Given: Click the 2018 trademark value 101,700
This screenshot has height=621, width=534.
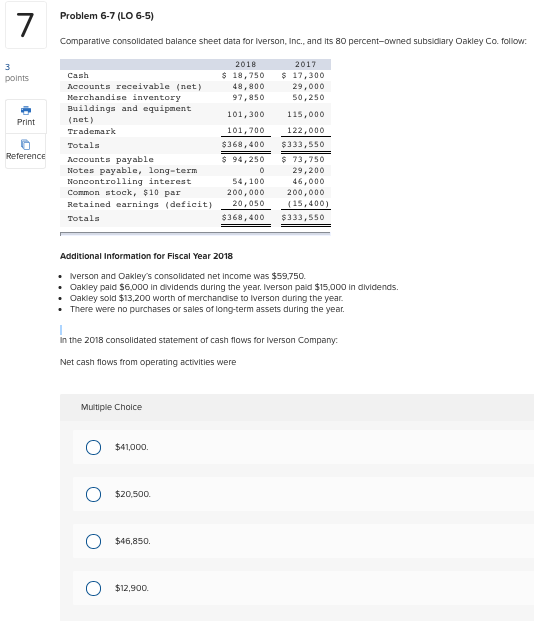Looking at the screenshot, I should coord(246,130).
